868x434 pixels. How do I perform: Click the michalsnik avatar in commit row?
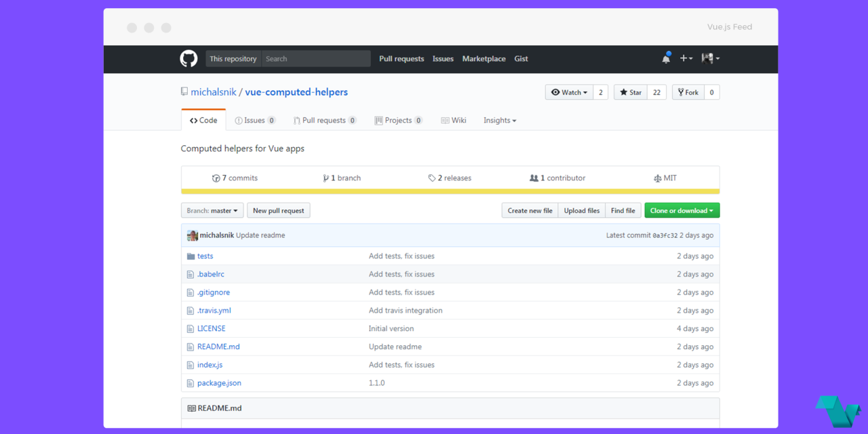pyautogui.click(x=193, y=235)
